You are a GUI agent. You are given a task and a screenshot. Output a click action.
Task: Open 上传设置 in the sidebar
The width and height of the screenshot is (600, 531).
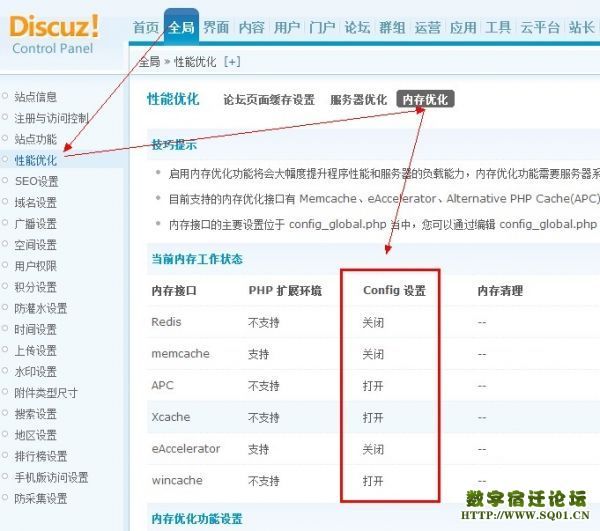click(36, 350)
